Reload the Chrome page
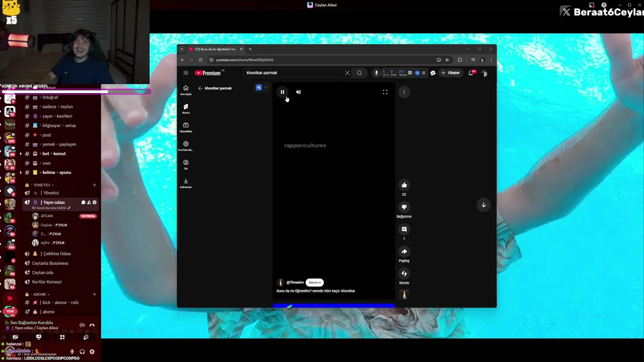Viewport: 644px width, 362px height. (x=200, y=60)
